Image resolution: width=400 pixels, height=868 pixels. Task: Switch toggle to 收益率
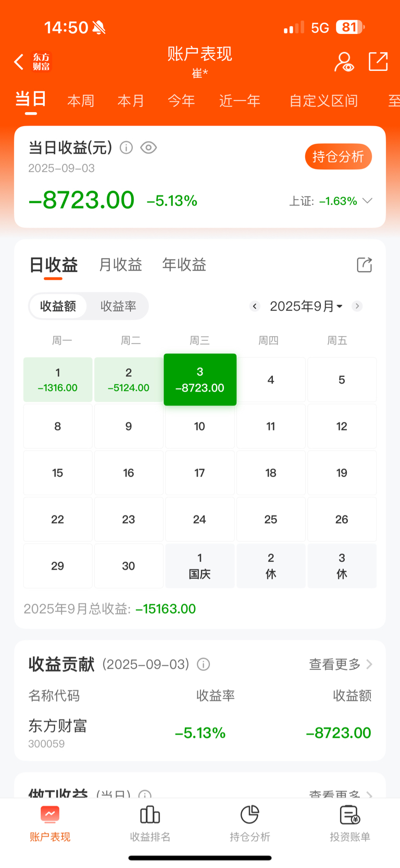(118, 306)
